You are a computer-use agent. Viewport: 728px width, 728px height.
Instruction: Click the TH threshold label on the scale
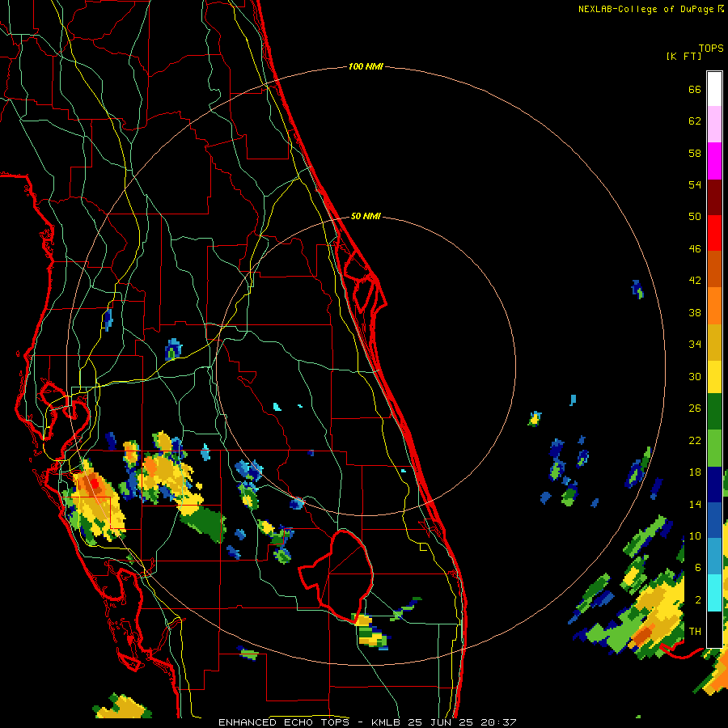click(x=695, y=631)
